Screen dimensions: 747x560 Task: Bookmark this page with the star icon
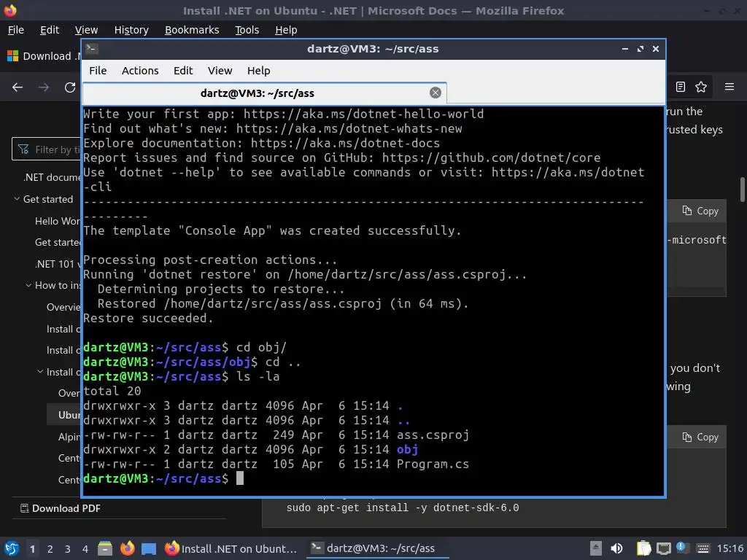point(701,87)
